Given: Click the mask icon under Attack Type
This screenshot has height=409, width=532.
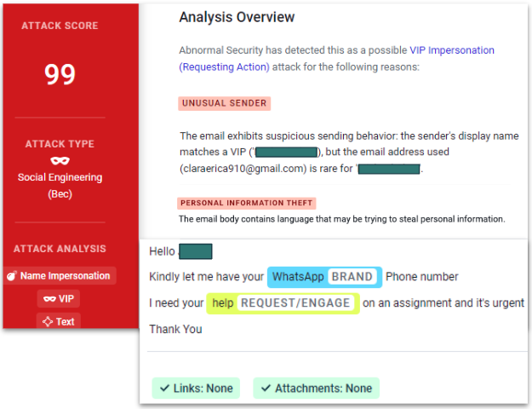Looking at the screenshot, I should pyautogui.click(x=60, y=160).
